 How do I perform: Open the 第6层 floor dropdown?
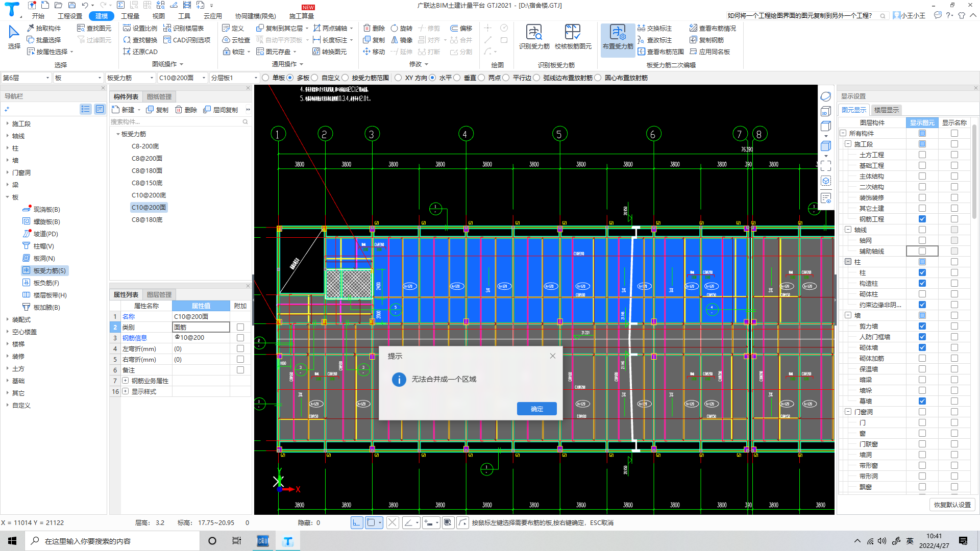[26, 78]
